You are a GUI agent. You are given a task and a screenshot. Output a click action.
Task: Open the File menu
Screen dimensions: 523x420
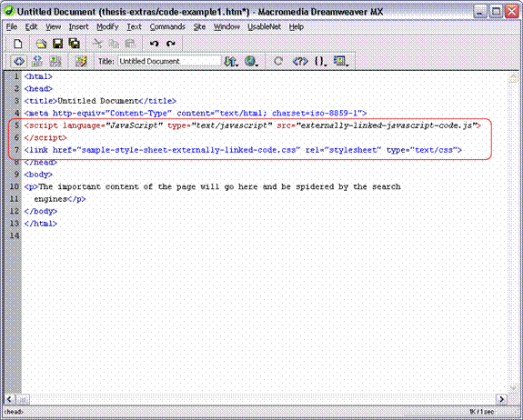12,27
